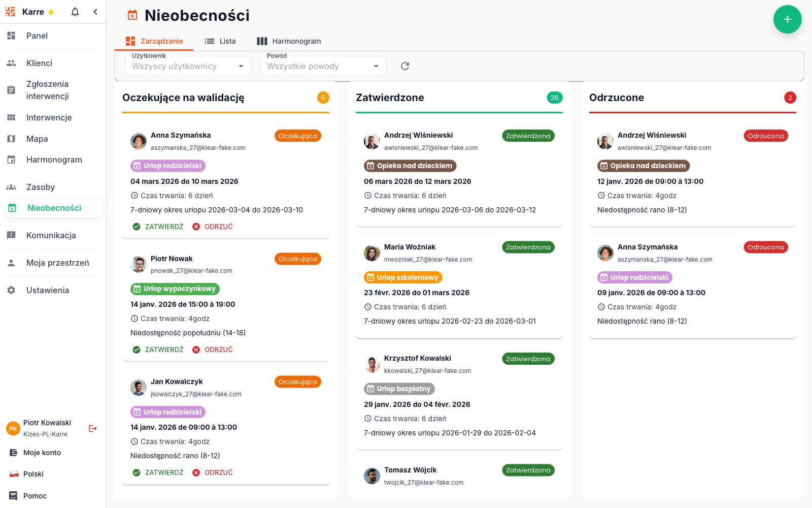Viewport: 812px width, 508px height.
Task: Open Ustawienia settings in sidebar
Action: click(x=47, y=290)
